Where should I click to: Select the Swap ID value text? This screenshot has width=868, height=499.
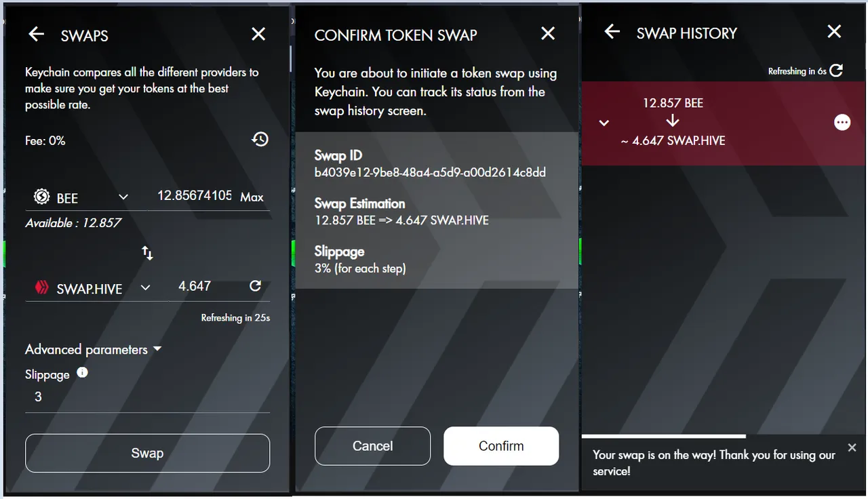tap(430, 172)
